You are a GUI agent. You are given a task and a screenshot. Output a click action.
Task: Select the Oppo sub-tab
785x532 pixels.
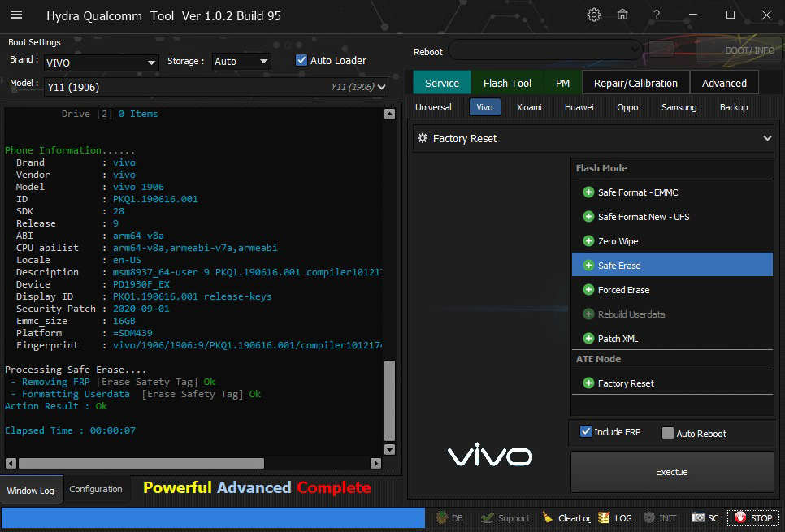(x=627, y=107)
